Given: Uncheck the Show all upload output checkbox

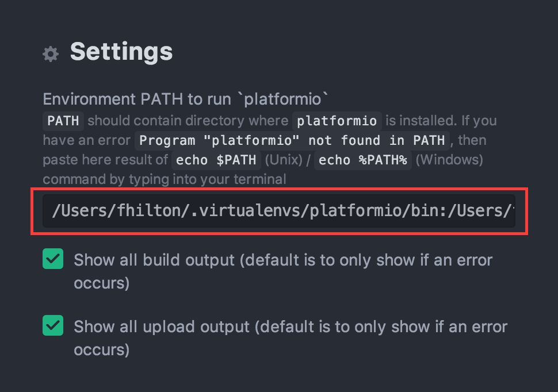Looking at the screenshot, I should [x=53, y=325].
